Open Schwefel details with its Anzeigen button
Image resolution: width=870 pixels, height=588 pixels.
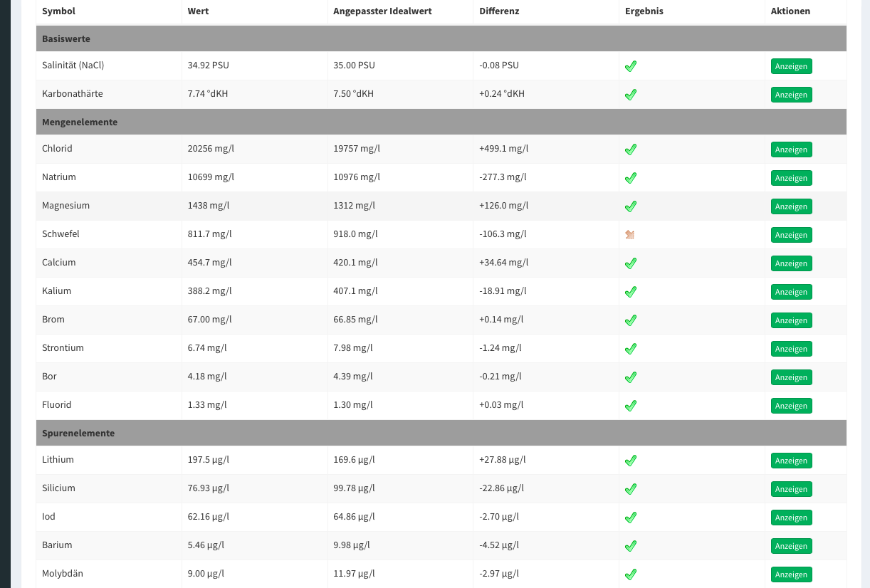click(791, 235)
